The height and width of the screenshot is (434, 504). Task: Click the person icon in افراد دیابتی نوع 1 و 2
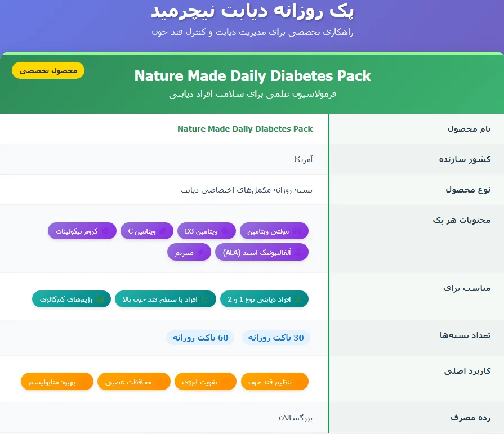[297, 299]
